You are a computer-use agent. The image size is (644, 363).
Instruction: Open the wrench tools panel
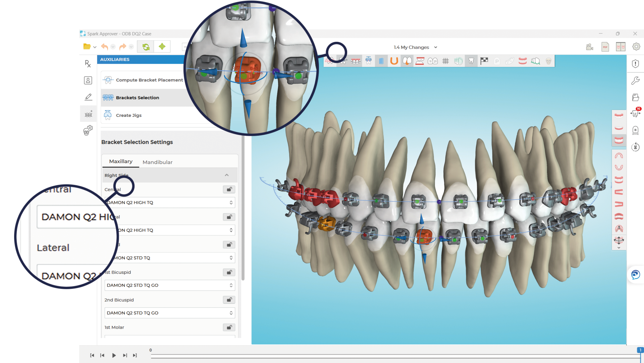coord(635,81)
